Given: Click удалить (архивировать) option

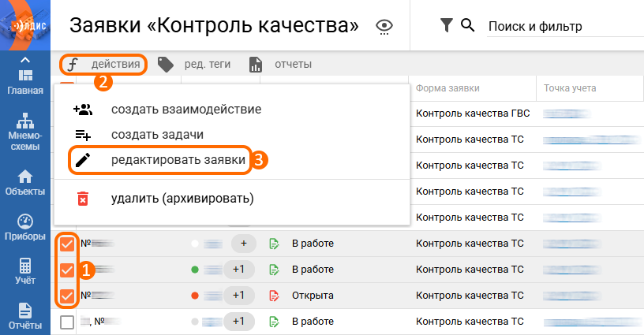Looking at the screenshot, I should pyautogui.click(x=182, y=199).
